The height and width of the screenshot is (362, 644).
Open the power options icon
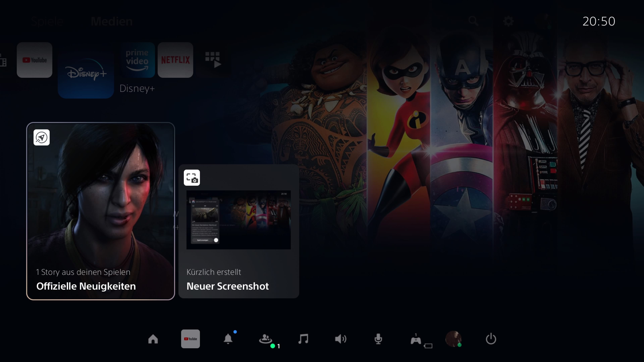pos(491,339)
